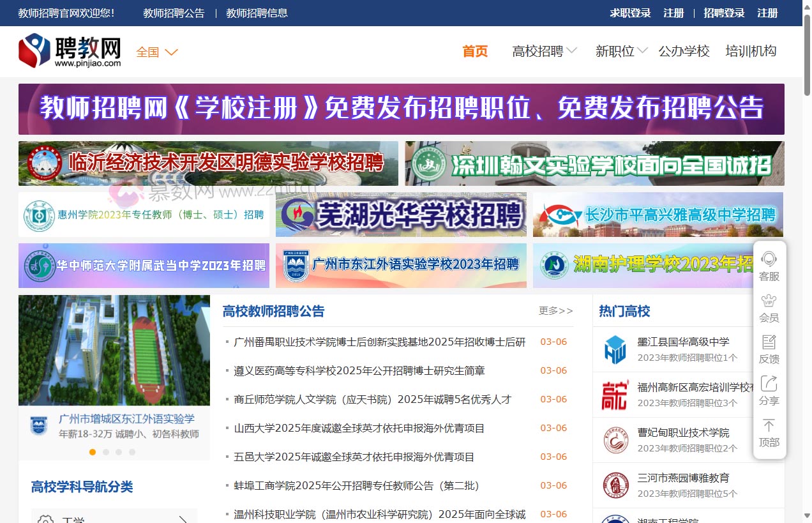Select the second carousel indicator dot
The width and height of the screenshot is (812, 523).
(x=105, y=451)
